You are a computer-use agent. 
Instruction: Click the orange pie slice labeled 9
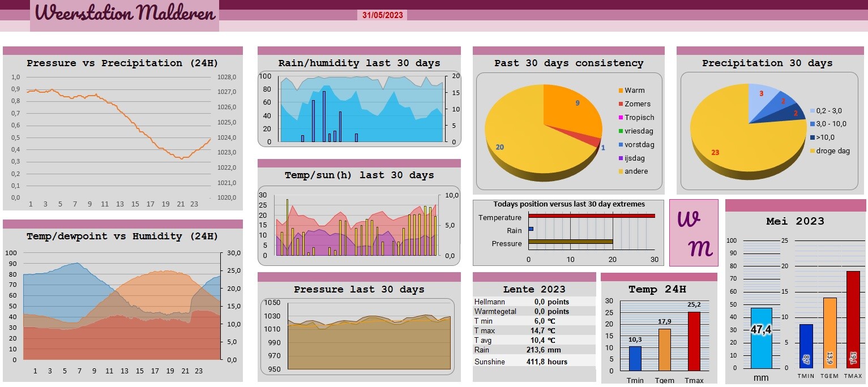(x=569, y=110)
